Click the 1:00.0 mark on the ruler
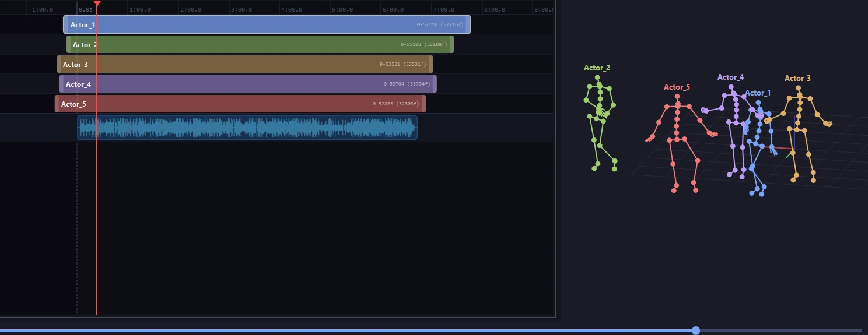868x335 pixels. click(x=140, y=10)
